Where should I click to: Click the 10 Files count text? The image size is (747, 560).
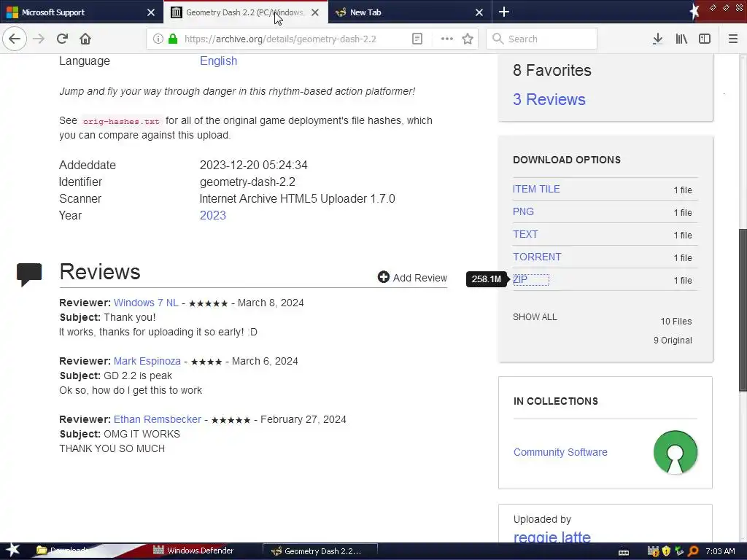[x=676, y=322]
